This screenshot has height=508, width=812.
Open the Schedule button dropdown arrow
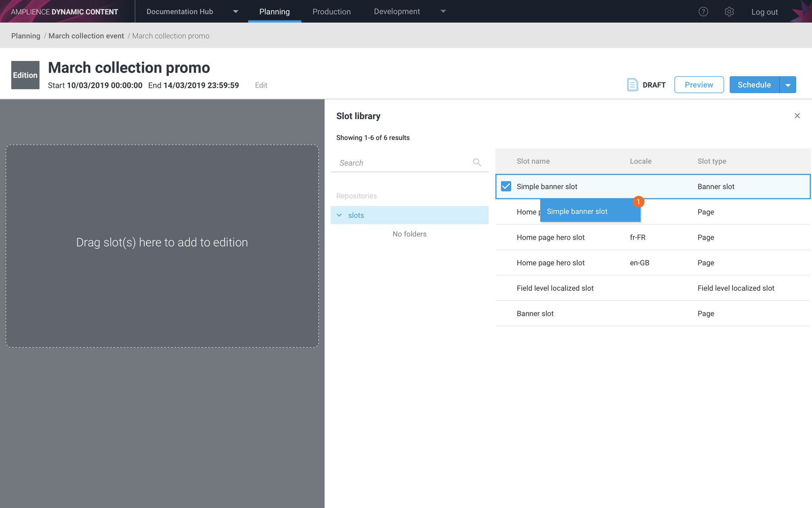(787, 85)
